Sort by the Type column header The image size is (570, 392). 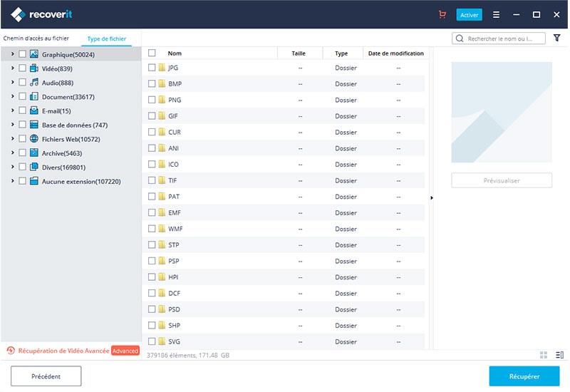pos(341,53)
